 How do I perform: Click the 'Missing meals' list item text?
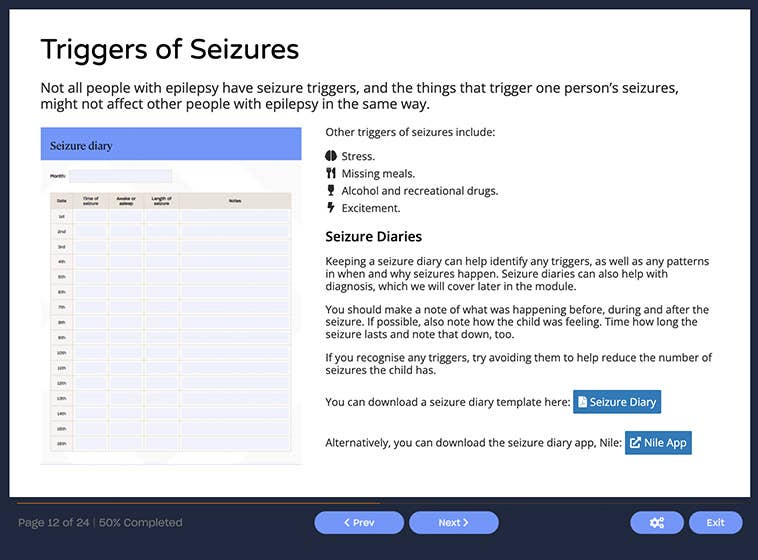pyautogui.click(x=378, y=173)
